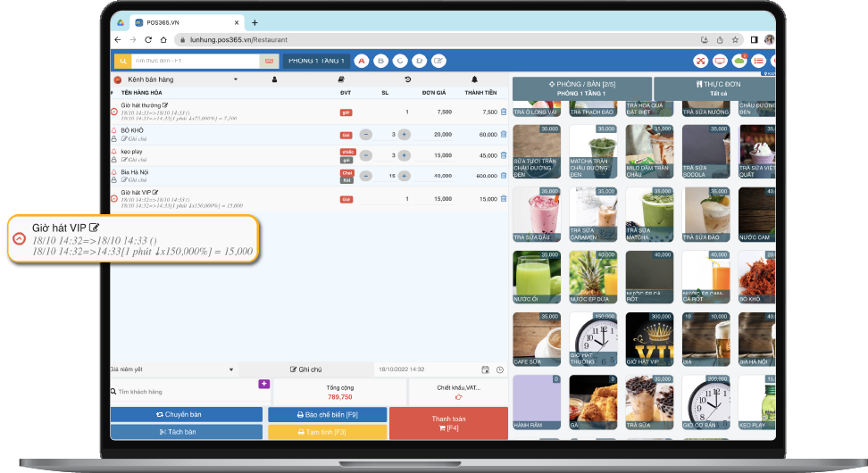Open the green cloud sync icon
The height and width of the screenshot is (473, 868).
coord(739,61)
